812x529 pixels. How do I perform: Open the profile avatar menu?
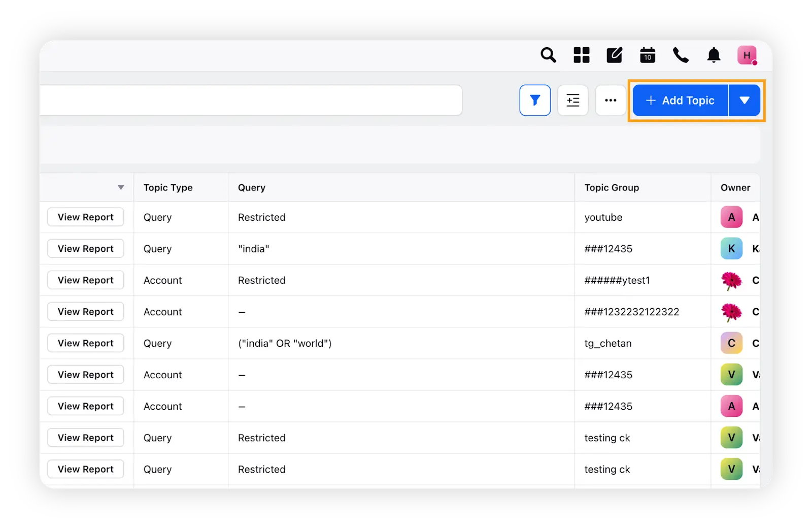pos(747,55)
